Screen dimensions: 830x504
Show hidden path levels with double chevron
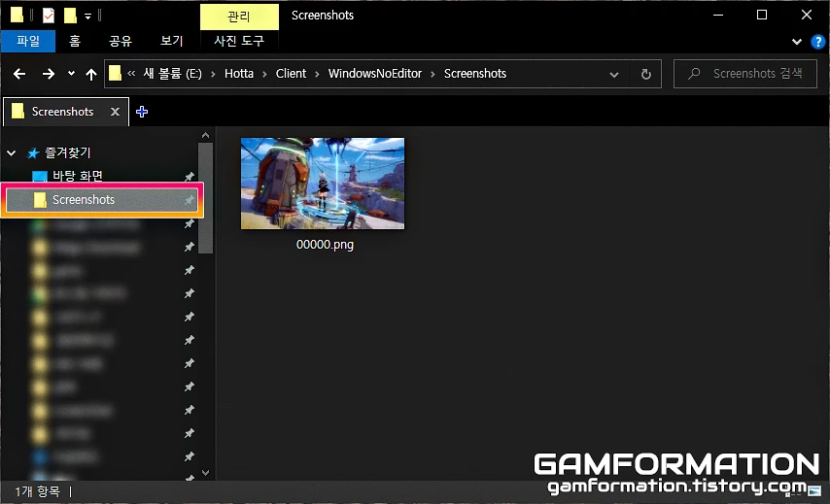[131, 74]
